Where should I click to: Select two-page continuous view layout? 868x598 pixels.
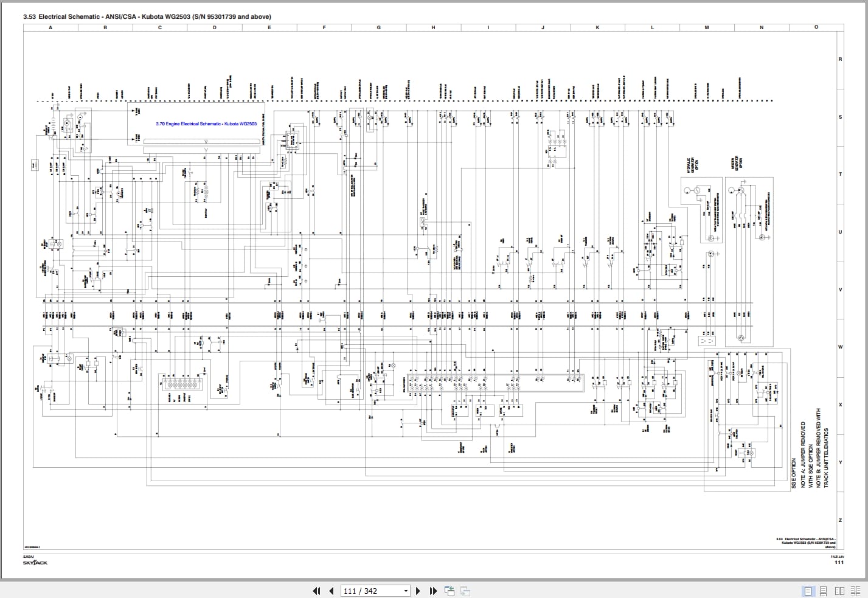(855, 591)
